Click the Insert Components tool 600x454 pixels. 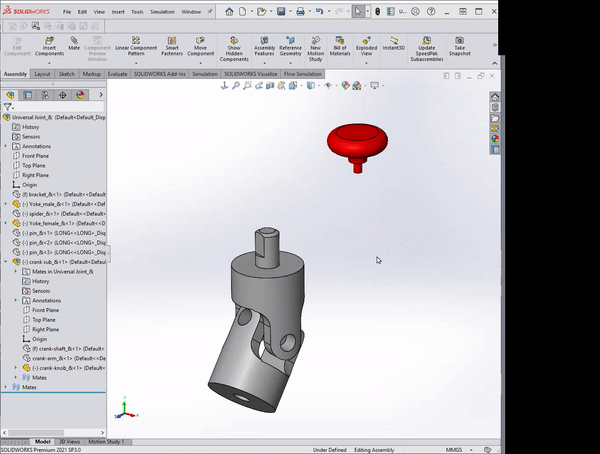click(51, 48)
